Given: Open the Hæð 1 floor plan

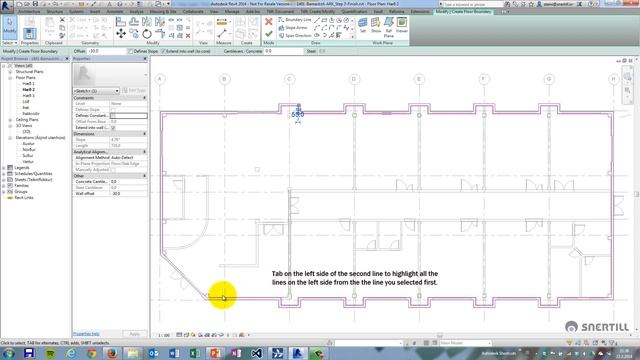Looking at the screenshot, I should (29, 83).
